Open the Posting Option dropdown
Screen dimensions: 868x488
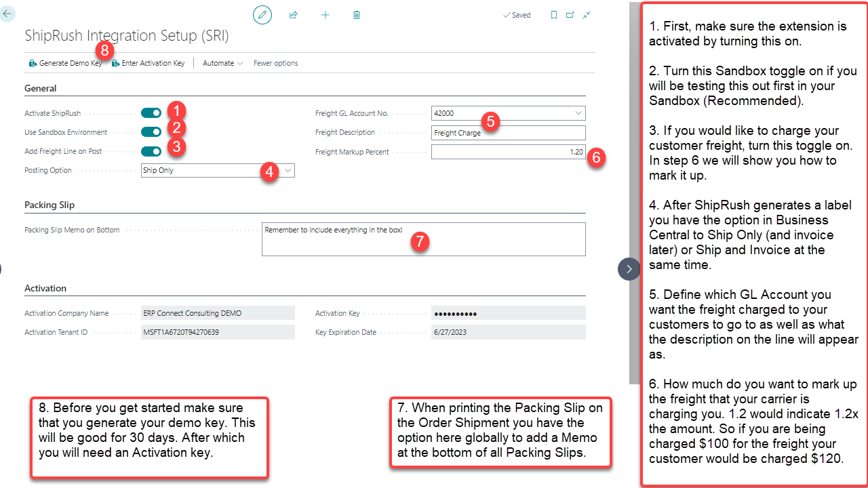pyautogui.click(x=288, y=171)
